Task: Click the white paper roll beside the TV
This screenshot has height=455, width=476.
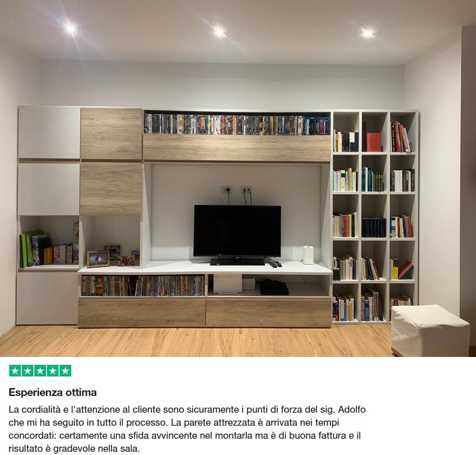Action: pyautogui.click(x=308, y=255)
